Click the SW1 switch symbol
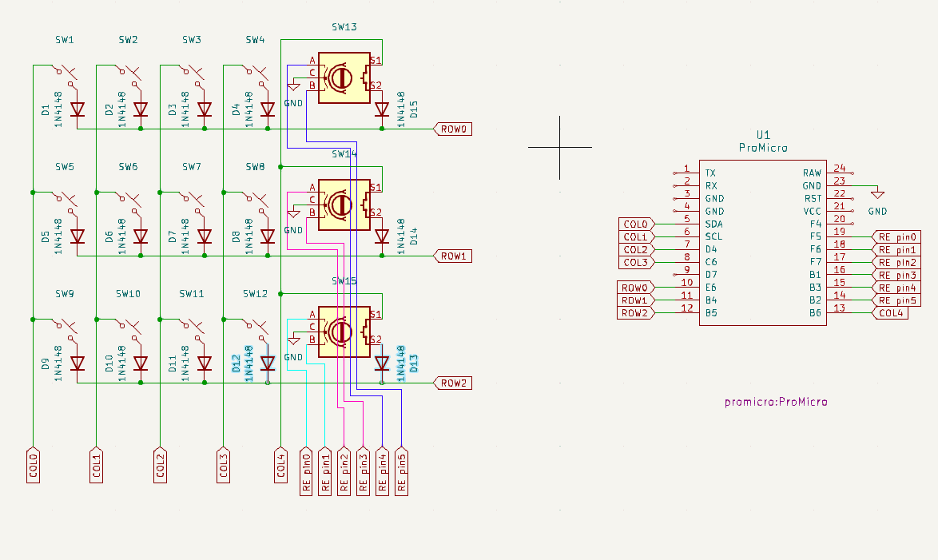 (67, 77)
